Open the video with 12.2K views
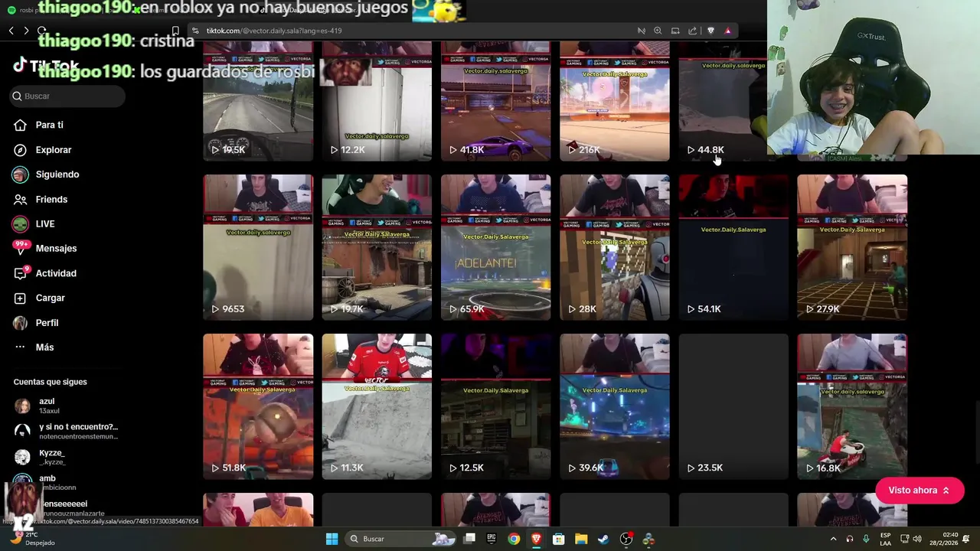Viewport: 980px width, 551px height. click(x=377, y=101)
